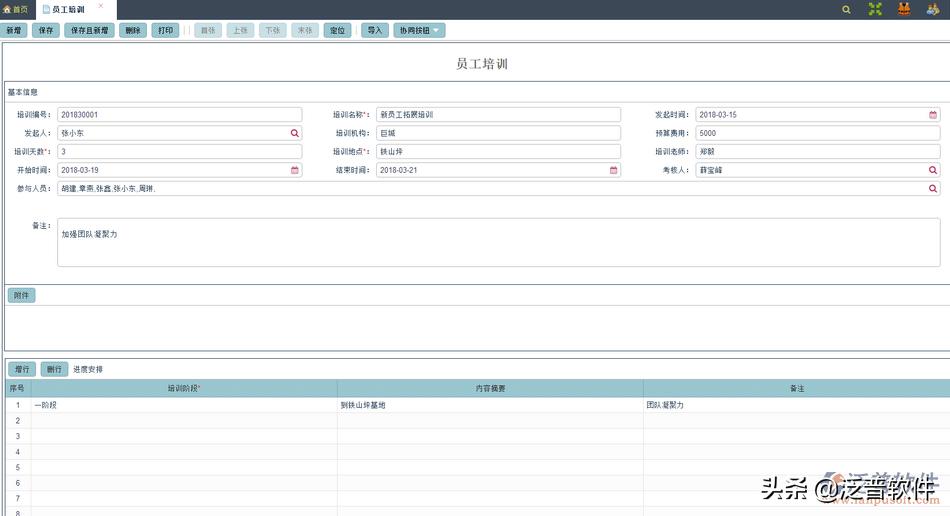
Task: Select the 培训名称 input field
Action: 497,114
